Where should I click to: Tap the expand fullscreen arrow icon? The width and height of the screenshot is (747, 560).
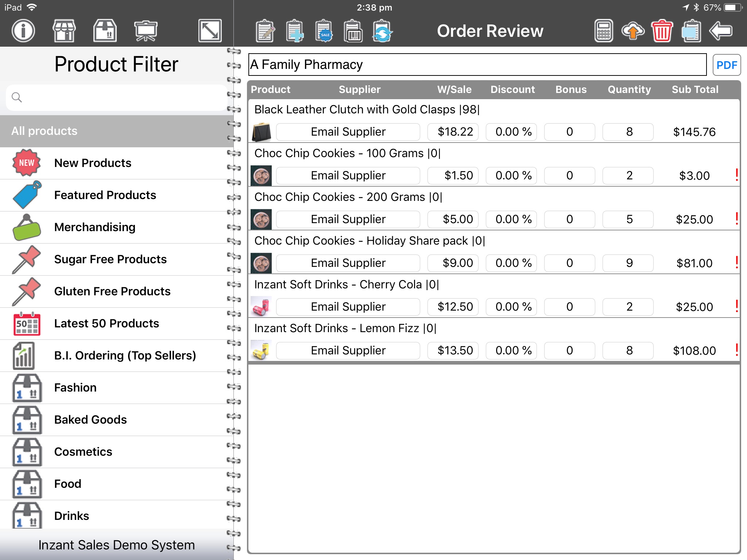coord(210,31)
